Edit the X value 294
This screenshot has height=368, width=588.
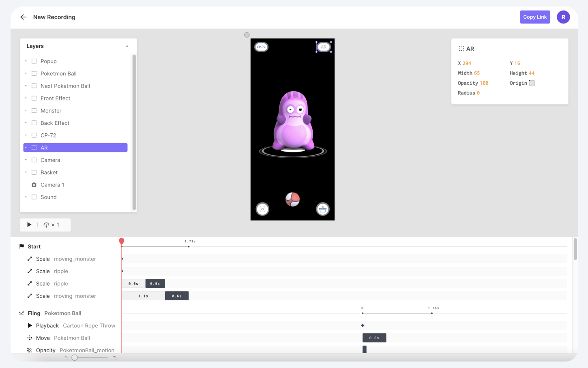[x=467, y=63]
